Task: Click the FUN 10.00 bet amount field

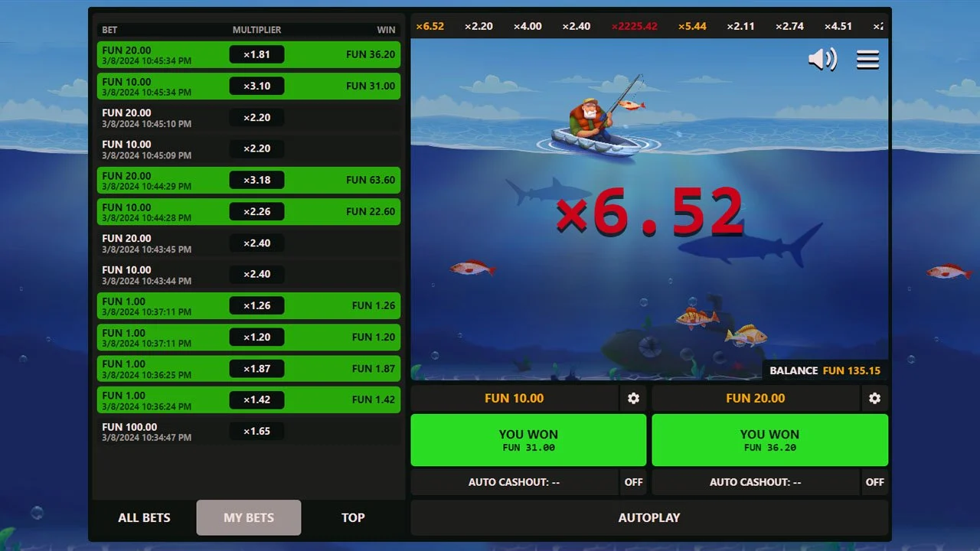Action: click(514, 398)
